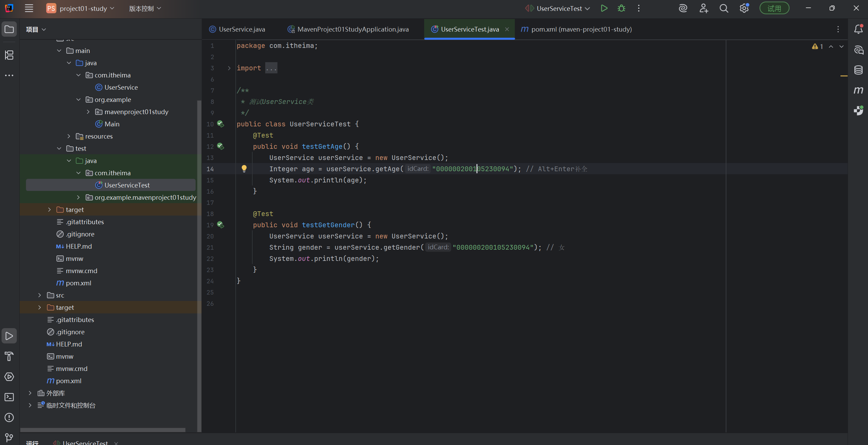Click the project tree horizontal scrollbar

tap(103, 430)
